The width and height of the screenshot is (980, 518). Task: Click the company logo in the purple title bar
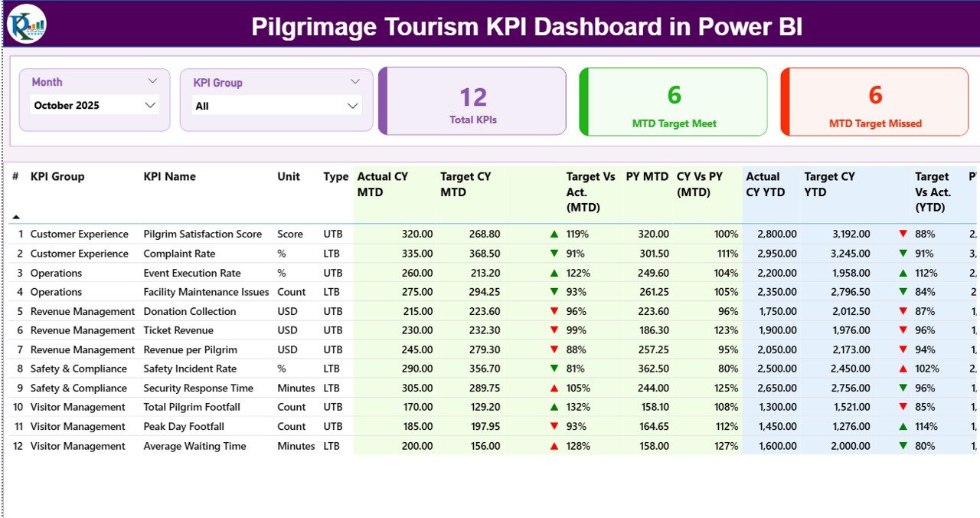point(25,24)
